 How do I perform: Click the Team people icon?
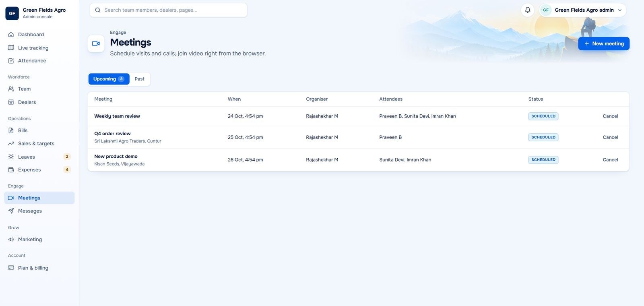(x=11, y=89)
